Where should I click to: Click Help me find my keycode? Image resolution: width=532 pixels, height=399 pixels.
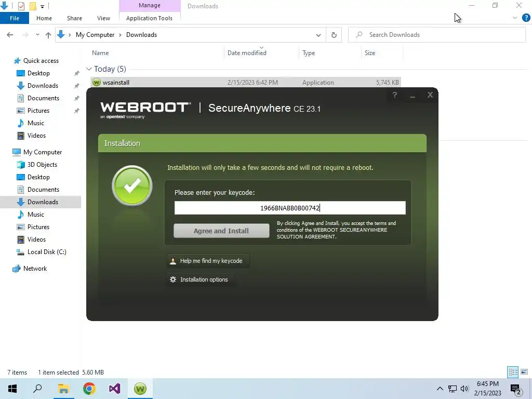208,261
